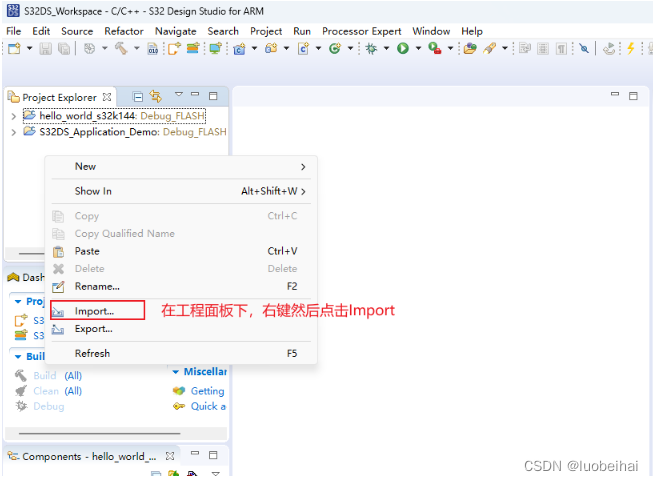
Task: Maximize the editor area
Action: (633, 96)
